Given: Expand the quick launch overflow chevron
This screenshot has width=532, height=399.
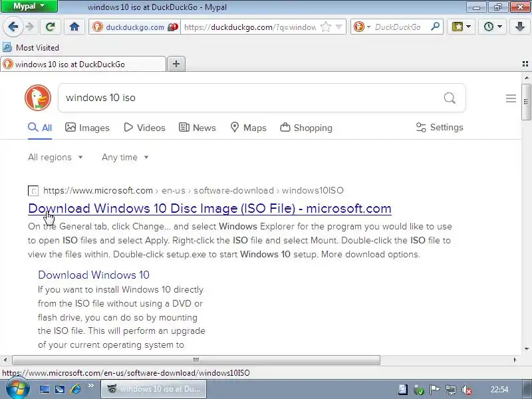Looking at the screenshot, I should click(x=90, y=386).
